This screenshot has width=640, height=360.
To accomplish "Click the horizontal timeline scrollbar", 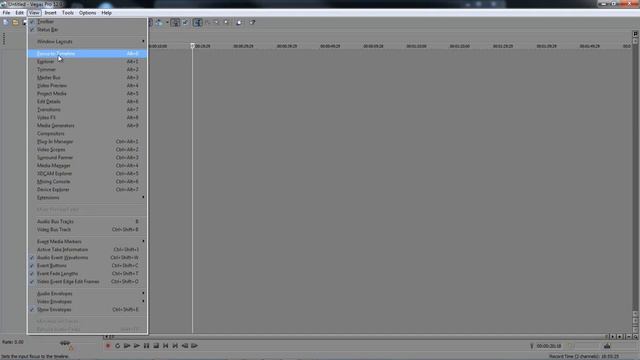I will [359, 337].
